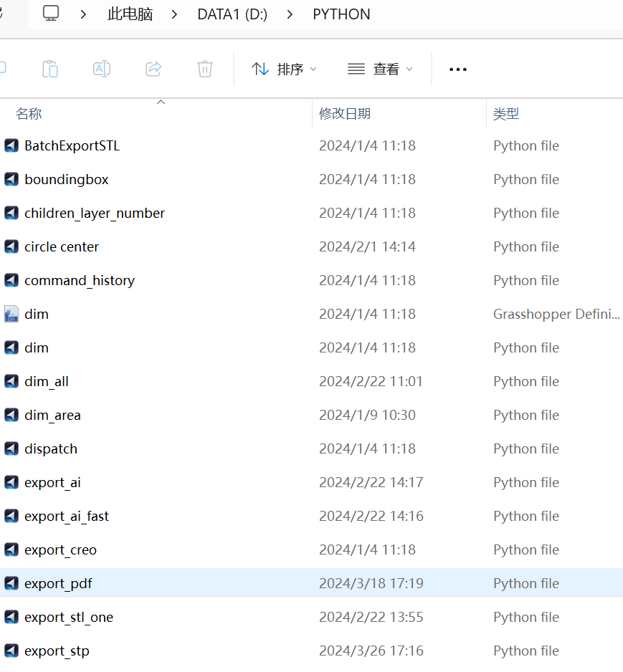Navigate to 此电脑 via the breadcrumb
Viewport: 623px width, 672px height.
click(130, 14)
